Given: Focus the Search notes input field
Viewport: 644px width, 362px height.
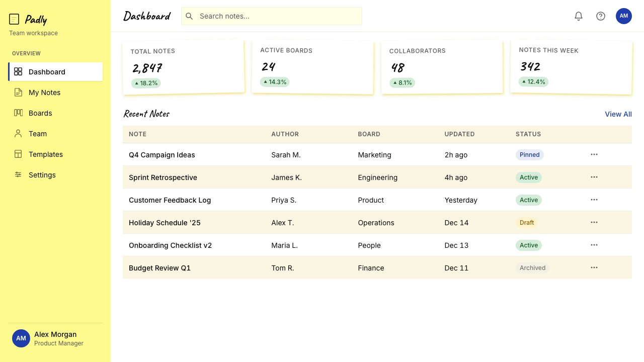Looking at the screenshot, I should coord(272,16).
